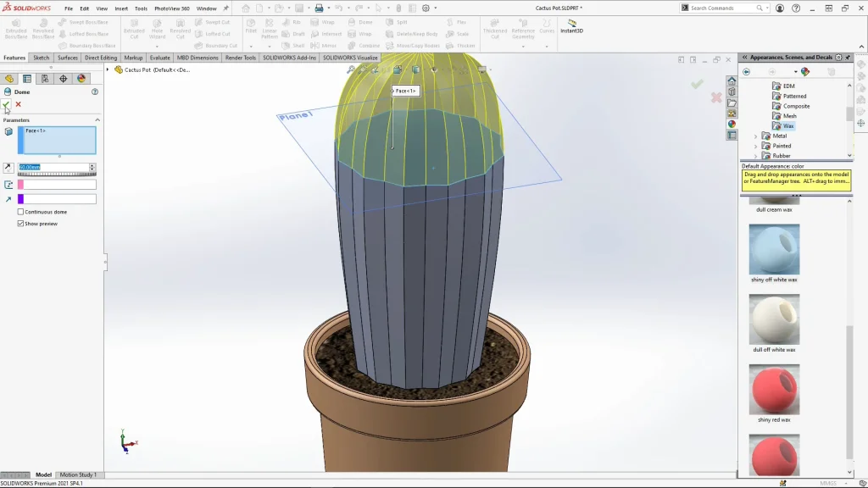Image resolution: width=868 pixels, height=488 pixels.
Task: Click the print icon in top toolbar
Action: point(319,8)
